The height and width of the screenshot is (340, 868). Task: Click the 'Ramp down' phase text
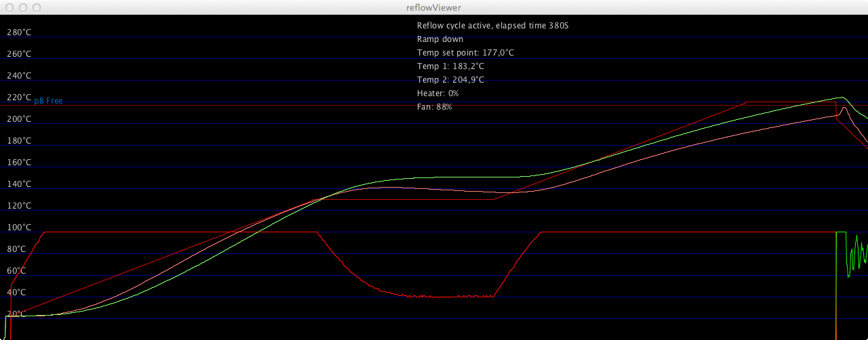440,39
